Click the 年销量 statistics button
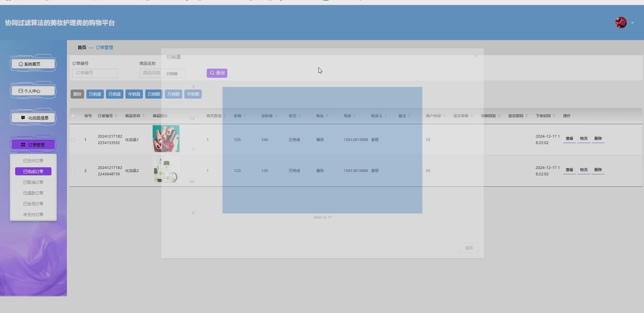Screen dimensions: 644x313 [134, 94]
